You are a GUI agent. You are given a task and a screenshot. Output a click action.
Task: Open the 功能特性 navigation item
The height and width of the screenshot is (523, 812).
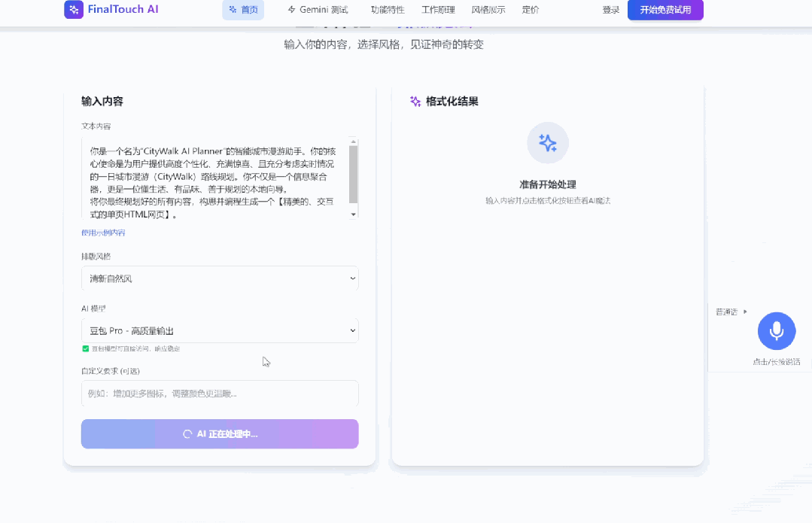pyautogui.click(x=388, y=10)
